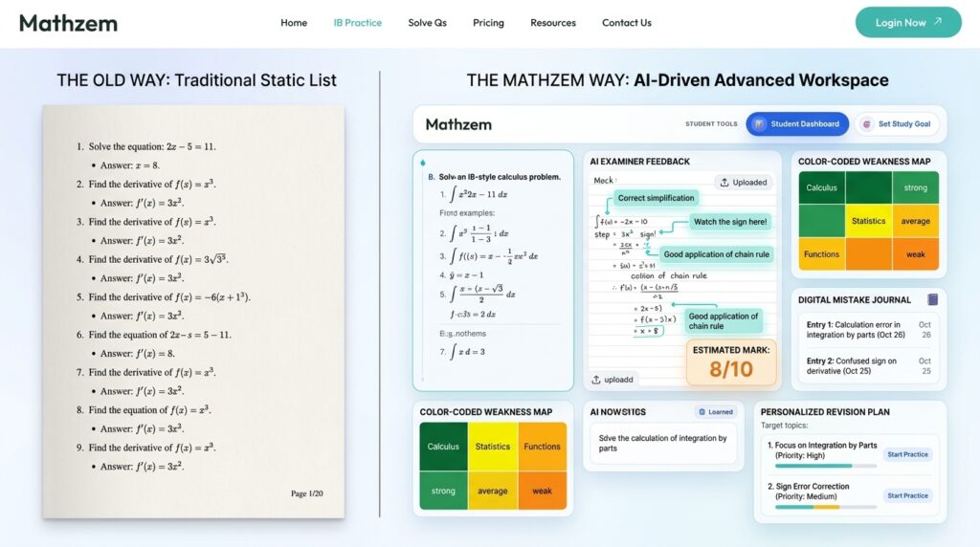Click green 'strong' cell below the problem card
980x547 pixels.
point(443,491)
